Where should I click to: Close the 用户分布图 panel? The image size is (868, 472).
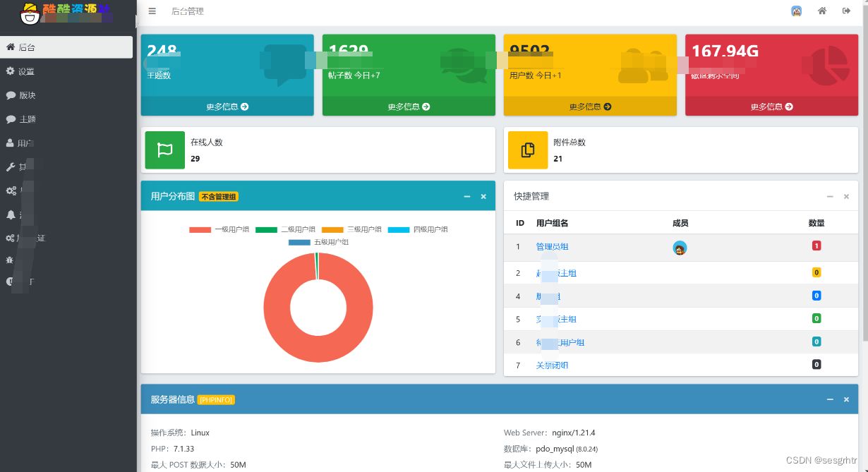[x=483, y=196]
